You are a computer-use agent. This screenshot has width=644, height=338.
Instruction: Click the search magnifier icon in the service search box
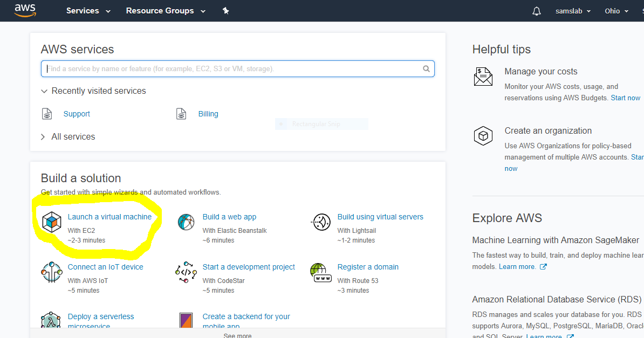pos(426,68)
